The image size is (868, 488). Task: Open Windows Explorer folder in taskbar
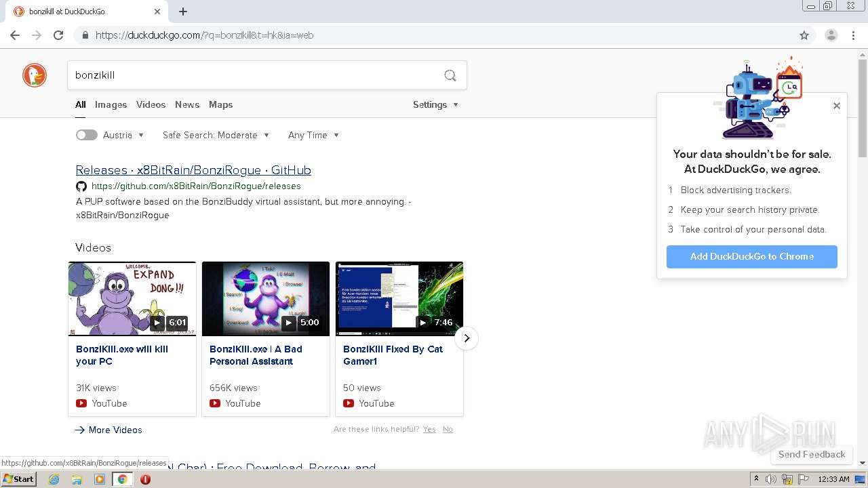click(x=77, y=479)
